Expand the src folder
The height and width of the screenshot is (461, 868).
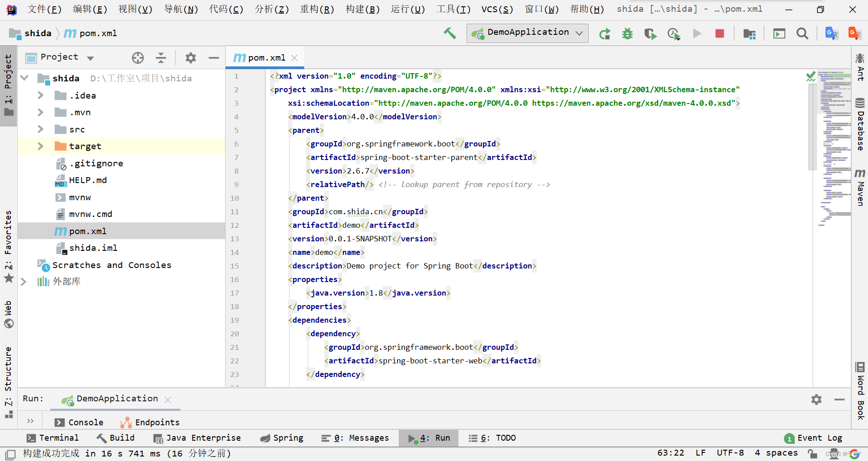pos(40,129)
